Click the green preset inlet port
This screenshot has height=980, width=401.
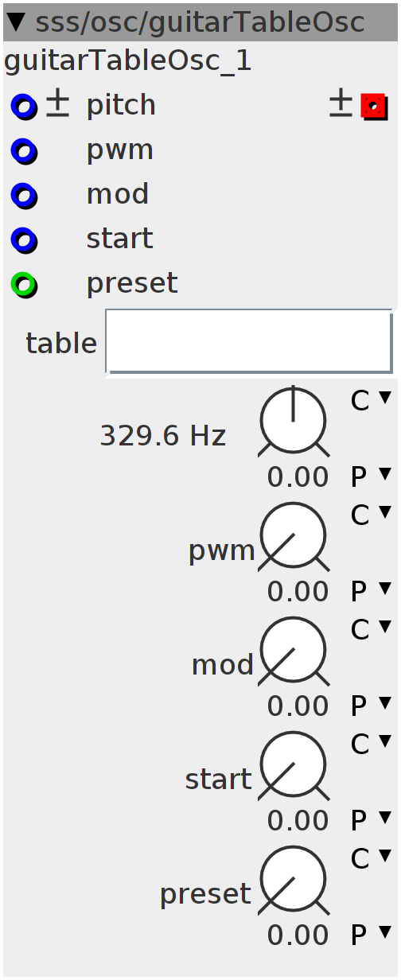pyautogui.click(x=24, y=284)
